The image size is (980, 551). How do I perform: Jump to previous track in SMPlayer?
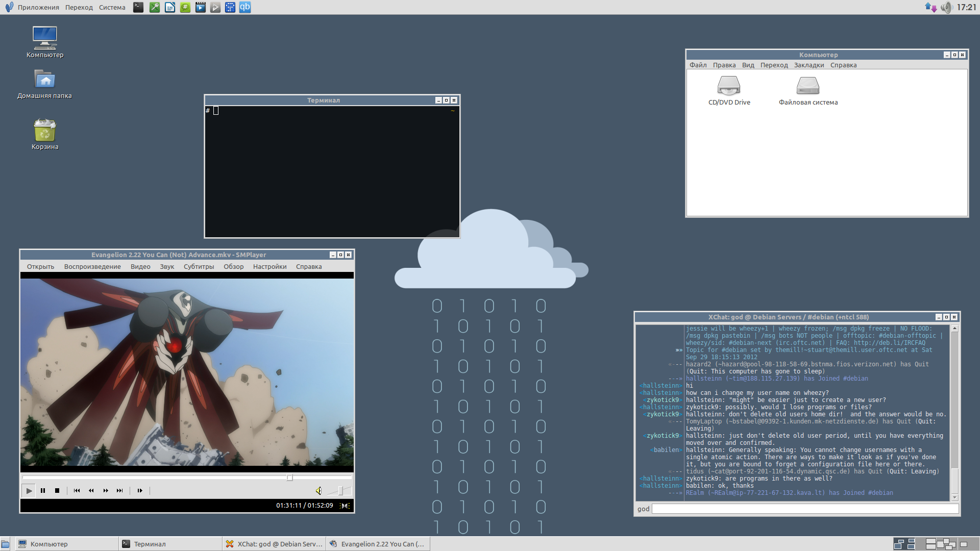[77, 491]
